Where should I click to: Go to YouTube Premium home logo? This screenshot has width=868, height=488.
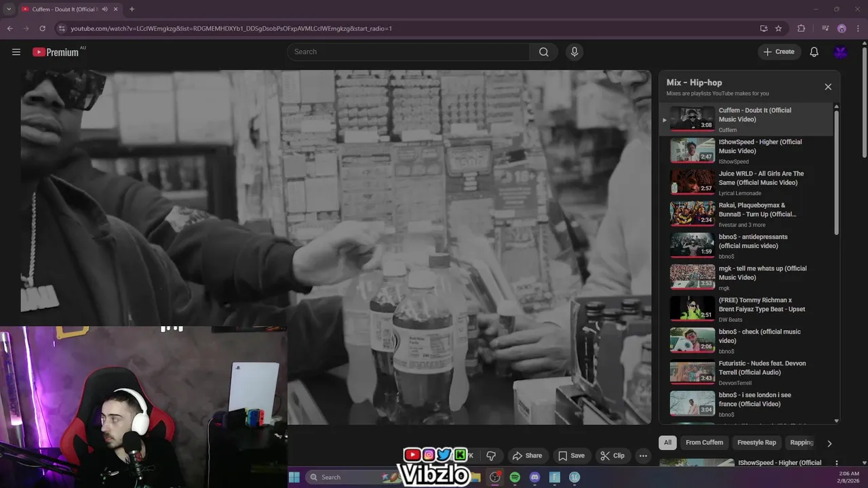[56, 52]
